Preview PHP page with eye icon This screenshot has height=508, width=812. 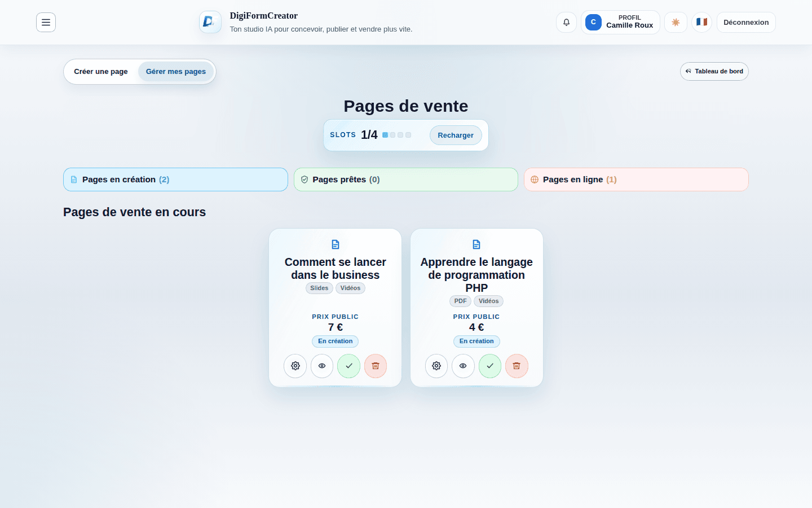pyautogui.click(x=463, y=366)
